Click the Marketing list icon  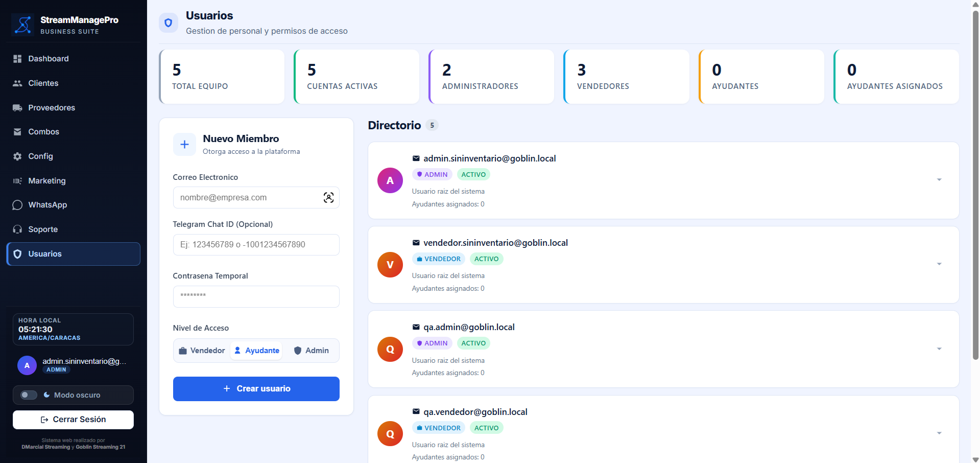(x=17, y=181)
